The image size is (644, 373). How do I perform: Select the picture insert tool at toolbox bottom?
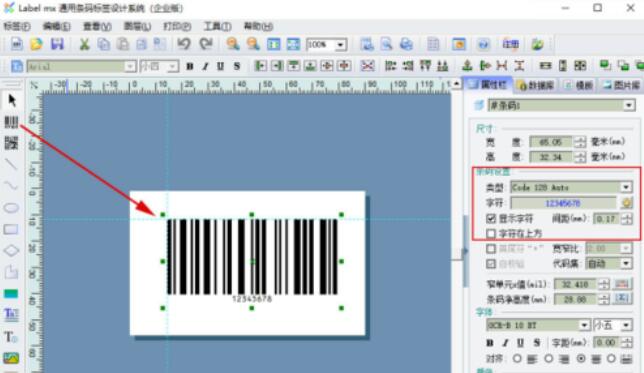coord(11,358)
